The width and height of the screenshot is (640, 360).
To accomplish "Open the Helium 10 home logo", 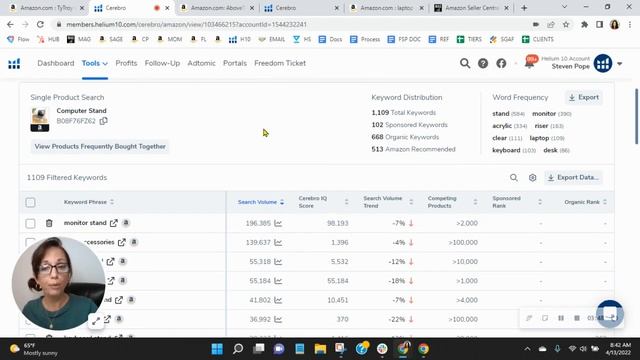I will [x=14, y=64].
